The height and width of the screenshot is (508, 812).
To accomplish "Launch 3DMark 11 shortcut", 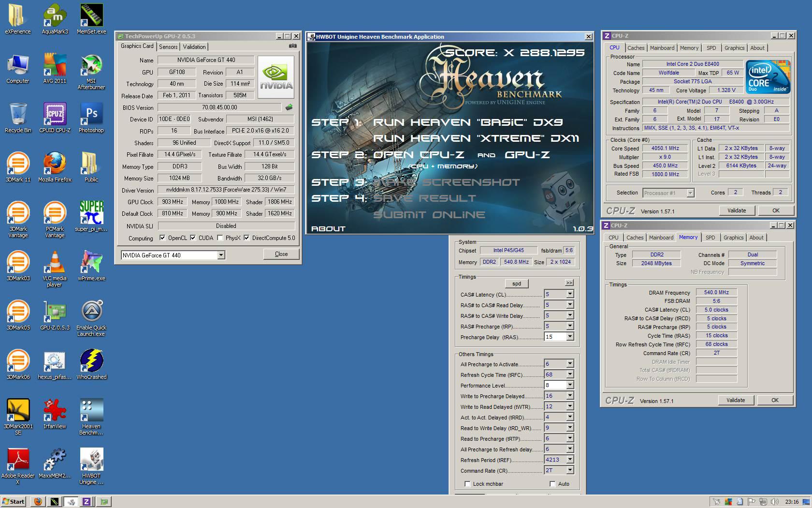I will coord(17,167).
